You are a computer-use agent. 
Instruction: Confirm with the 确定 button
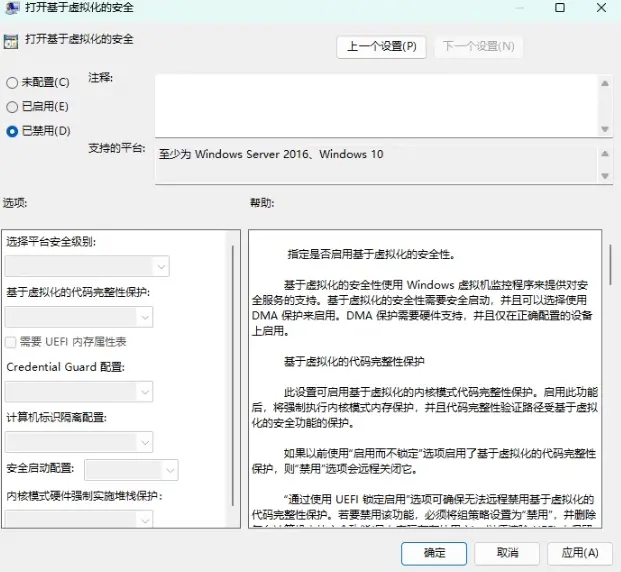(x=434, y=553)
